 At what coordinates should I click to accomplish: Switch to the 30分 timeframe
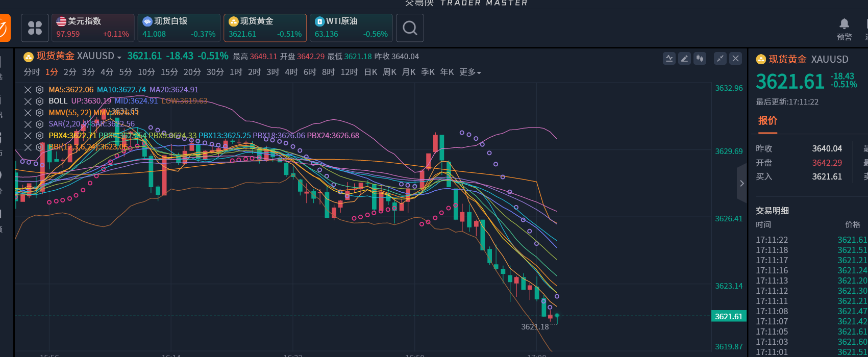tap(215, 72)
